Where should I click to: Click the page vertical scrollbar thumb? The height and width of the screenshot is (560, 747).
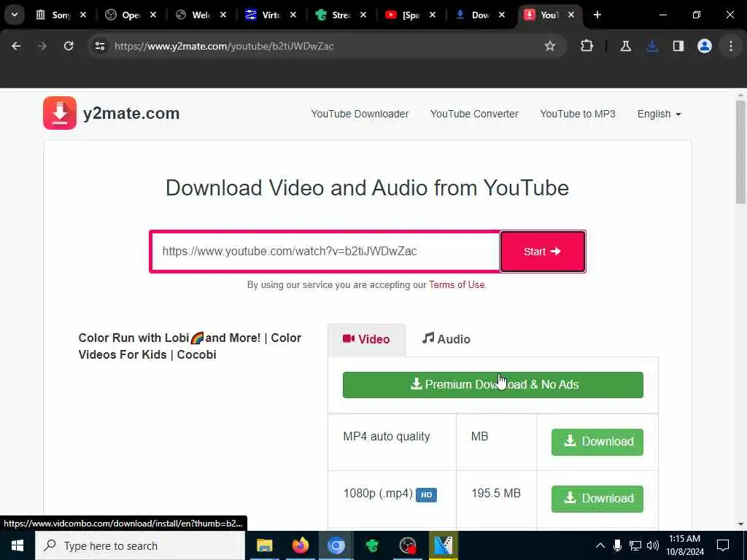[740, 152]
